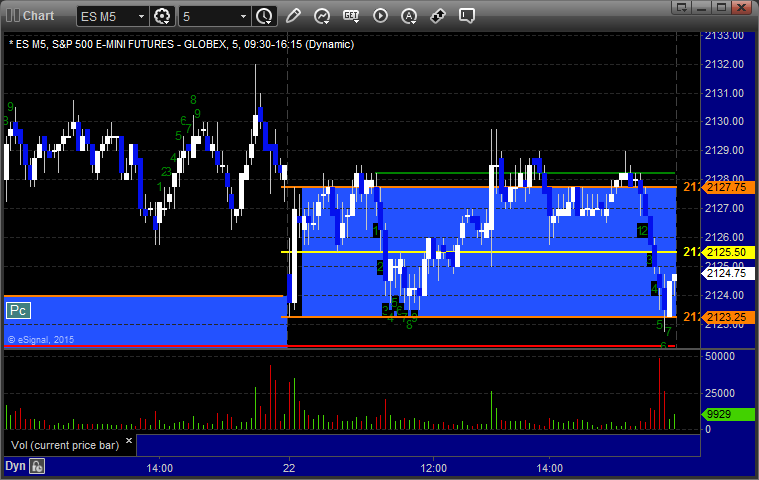Viewport: 759px width, 480px height.
Task: Toggle the Pc previous close marker
Action: [x=17, y=311]
